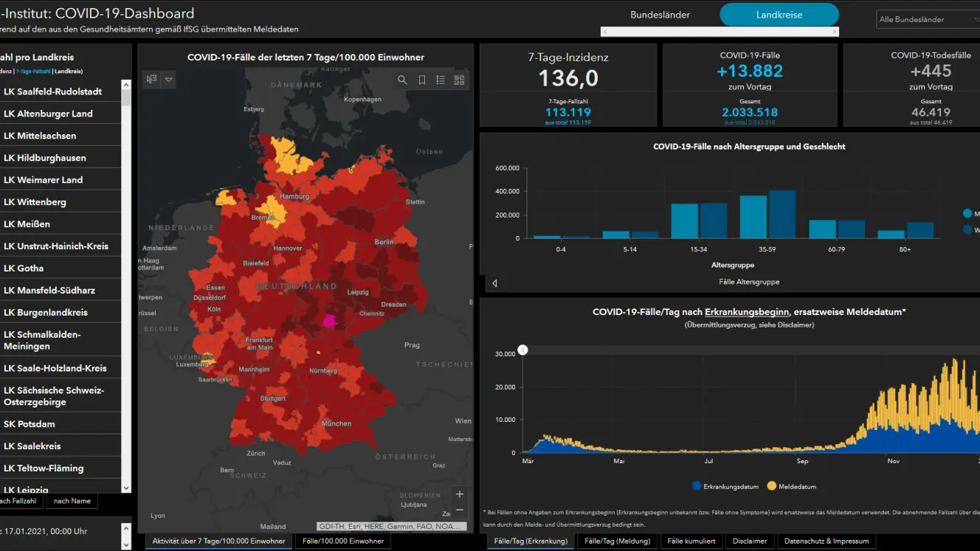
Task: Switch view to Bundesländer
Action: point(660,15)
